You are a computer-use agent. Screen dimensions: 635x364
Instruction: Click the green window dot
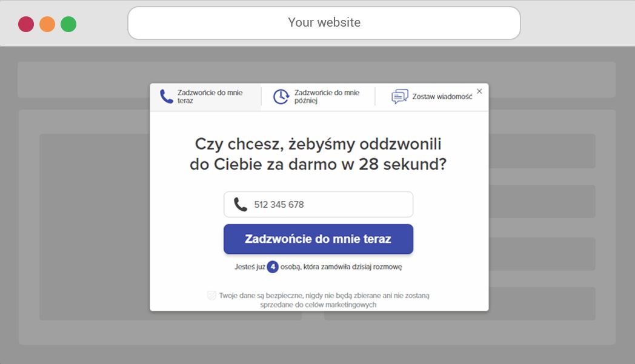click(68, 24)
